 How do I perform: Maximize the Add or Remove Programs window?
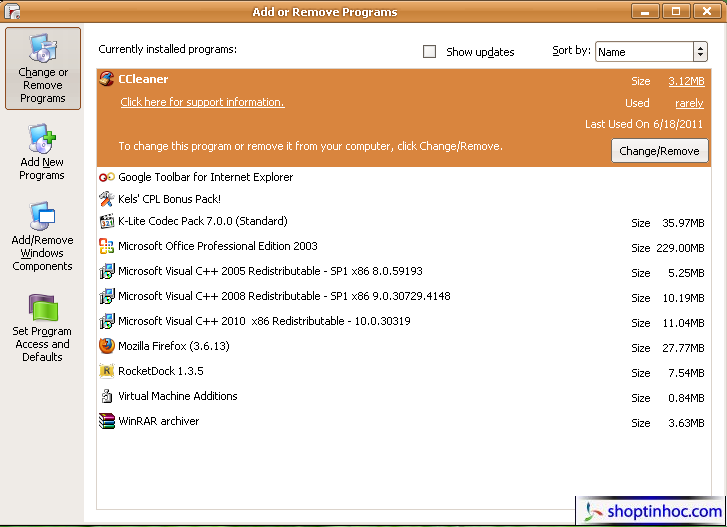(x=676, y=11)
